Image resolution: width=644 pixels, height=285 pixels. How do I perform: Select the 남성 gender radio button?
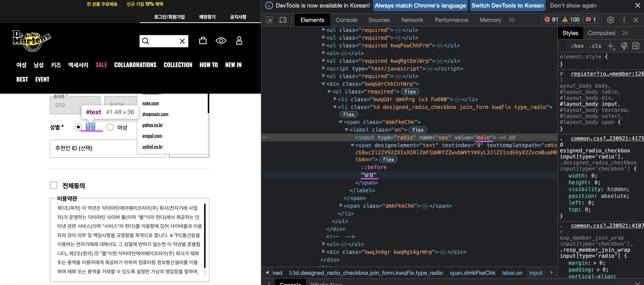pos(78,127)
